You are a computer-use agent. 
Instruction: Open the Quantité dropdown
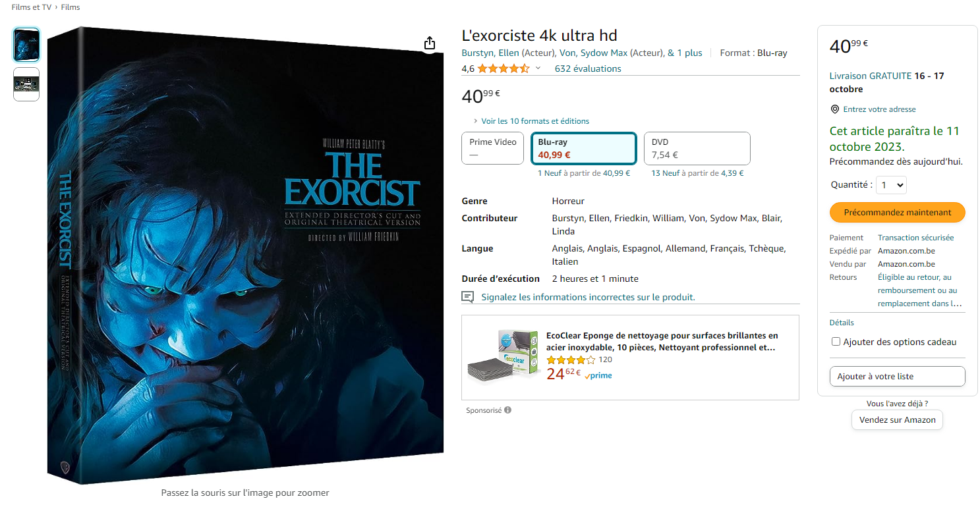pyautogui.click(x=891, y=185)
